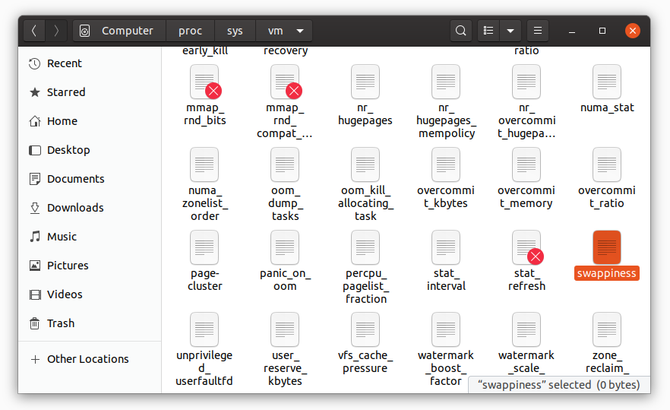Select the stat_refresh file icon
This screenshot has height=410, width=670.
point(526,247)
